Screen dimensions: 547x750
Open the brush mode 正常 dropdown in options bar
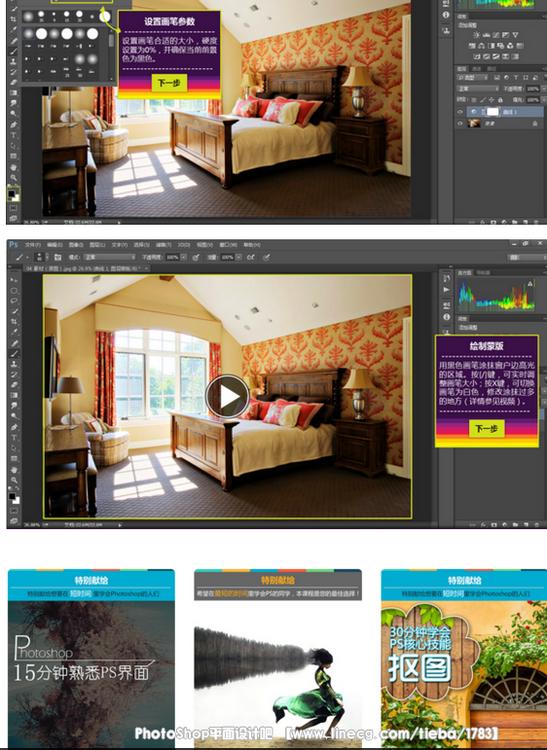click(109, 257)
